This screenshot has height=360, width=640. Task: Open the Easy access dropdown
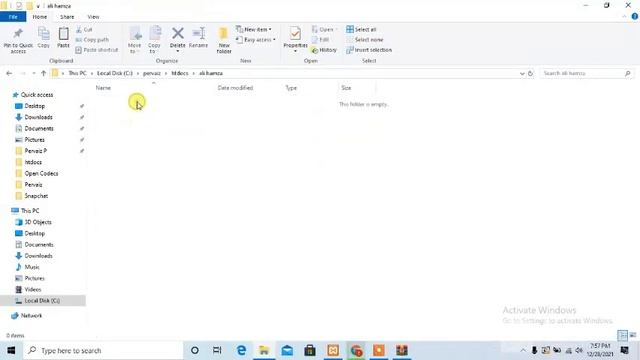(256, 40)
